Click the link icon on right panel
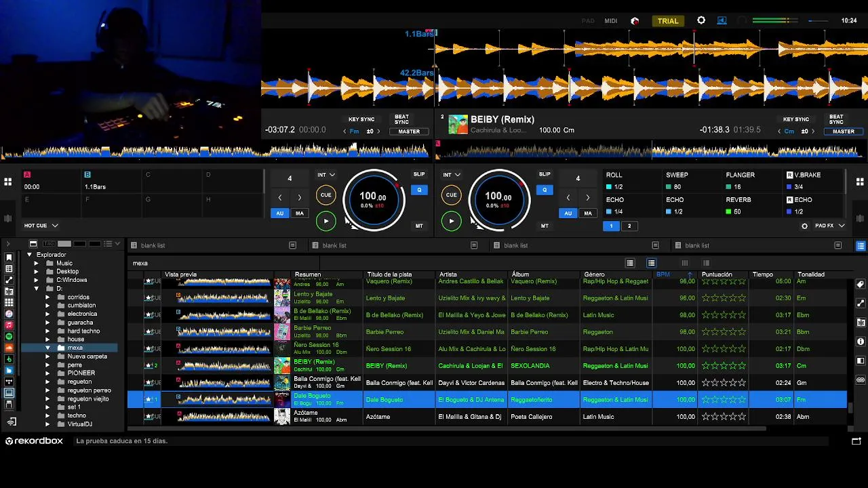 (861, 380)
